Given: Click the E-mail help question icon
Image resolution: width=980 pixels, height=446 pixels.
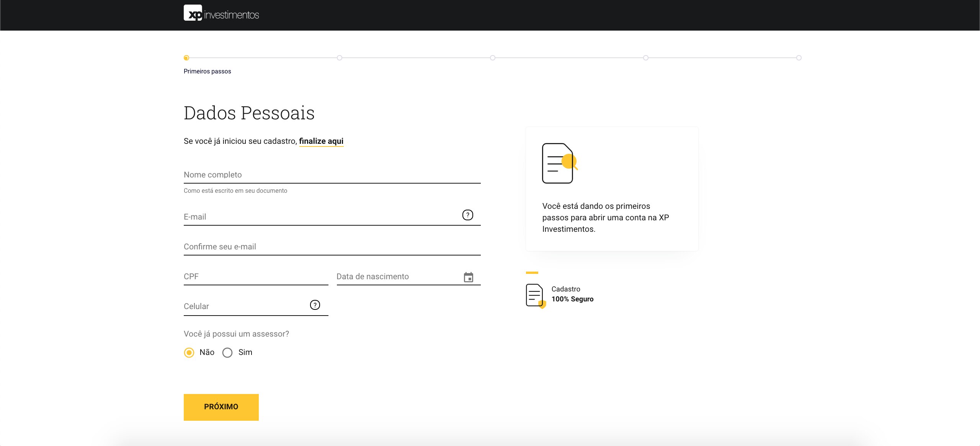Looking at the screenshot, I should [467, 215].
